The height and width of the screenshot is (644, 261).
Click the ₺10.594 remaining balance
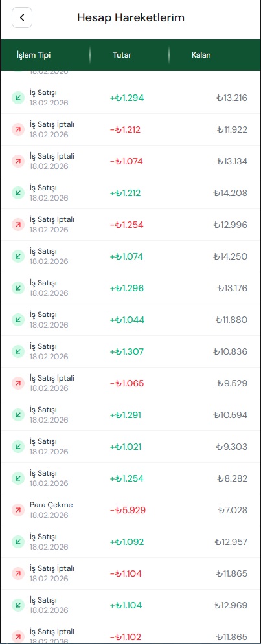click(230, 415)
